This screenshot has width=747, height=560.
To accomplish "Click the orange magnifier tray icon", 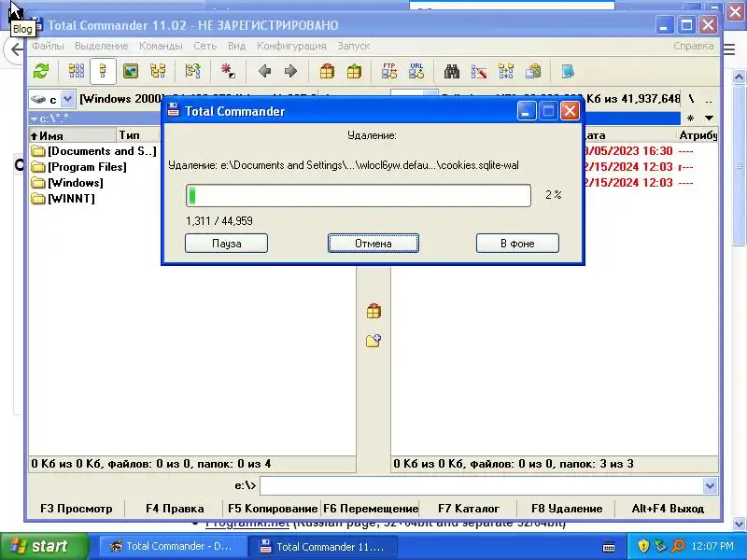I will tap(678, 546).
